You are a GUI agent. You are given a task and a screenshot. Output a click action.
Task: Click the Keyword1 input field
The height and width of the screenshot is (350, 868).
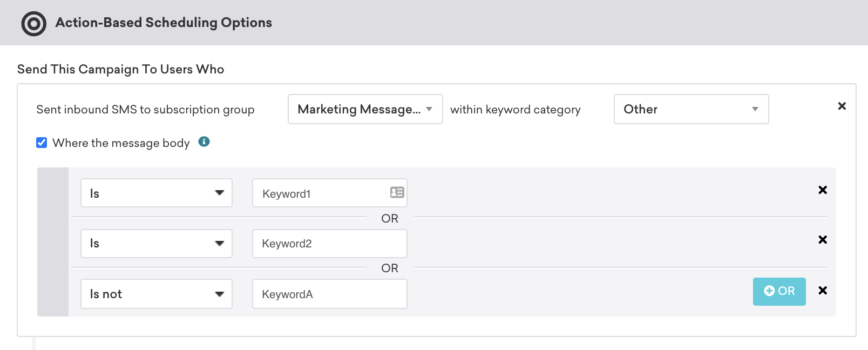pyautogui.click(x=329, y=193)
